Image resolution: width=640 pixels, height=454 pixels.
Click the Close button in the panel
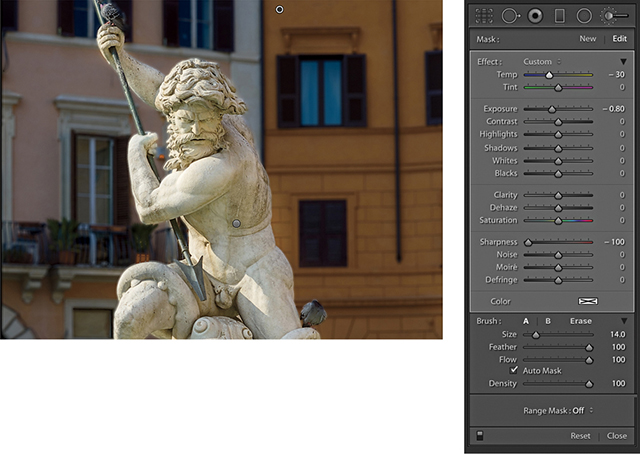pos(617,436)
